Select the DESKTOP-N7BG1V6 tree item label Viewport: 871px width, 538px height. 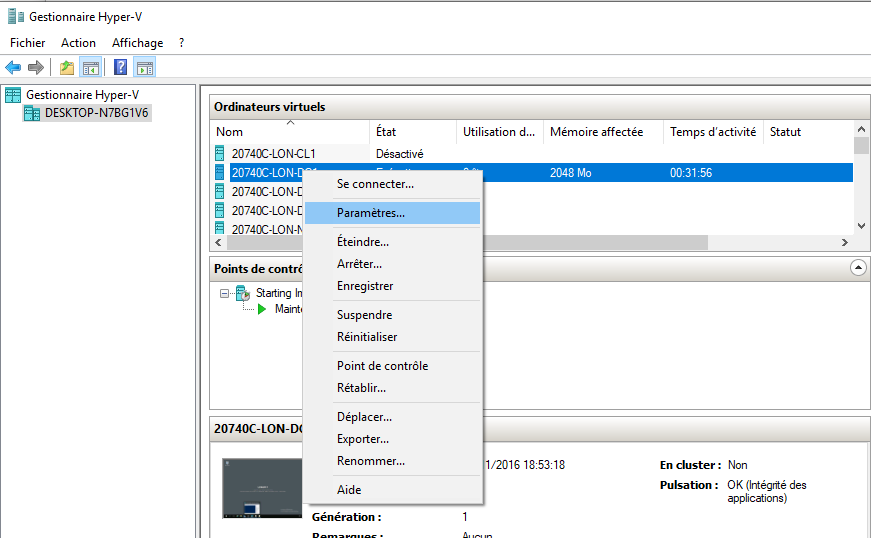(x=97, y=113)
